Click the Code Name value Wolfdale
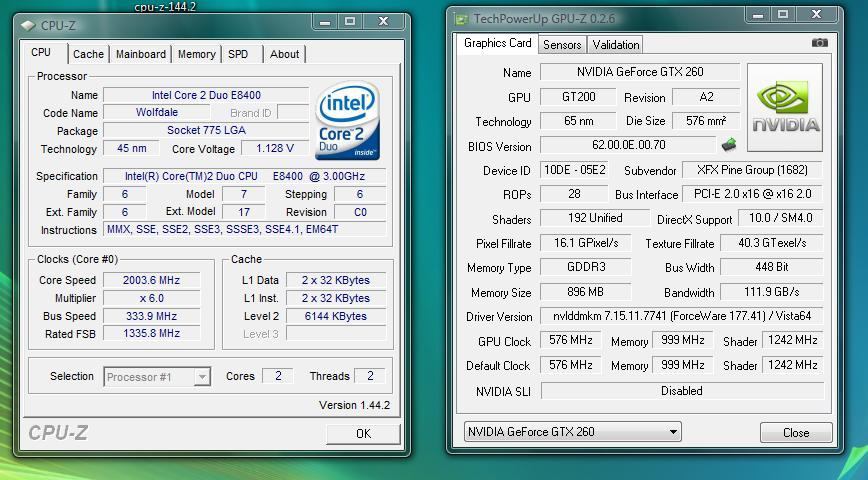 tap(157, 112)
